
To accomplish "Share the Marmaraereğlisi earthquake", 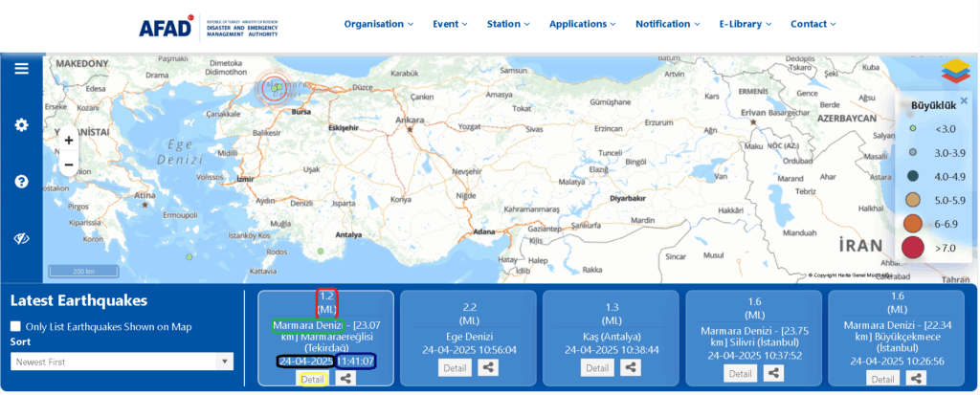I will (345, 378).
